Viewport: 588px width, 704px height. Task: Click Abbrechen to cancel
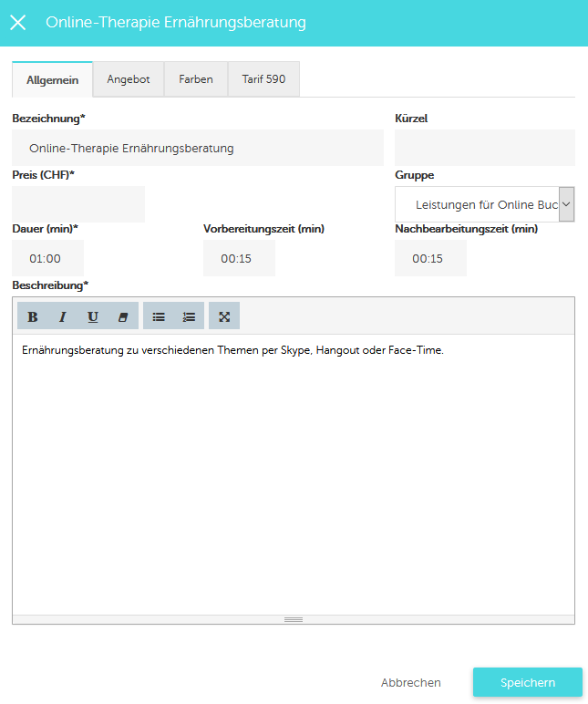pyautogui.click(x=410, y=682)
